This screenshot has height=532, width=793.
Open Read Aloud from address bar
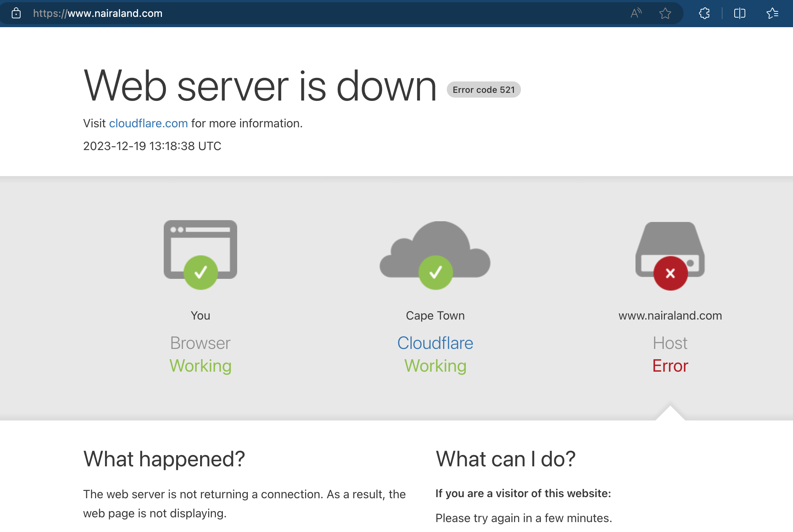click(x=636, y=14)
